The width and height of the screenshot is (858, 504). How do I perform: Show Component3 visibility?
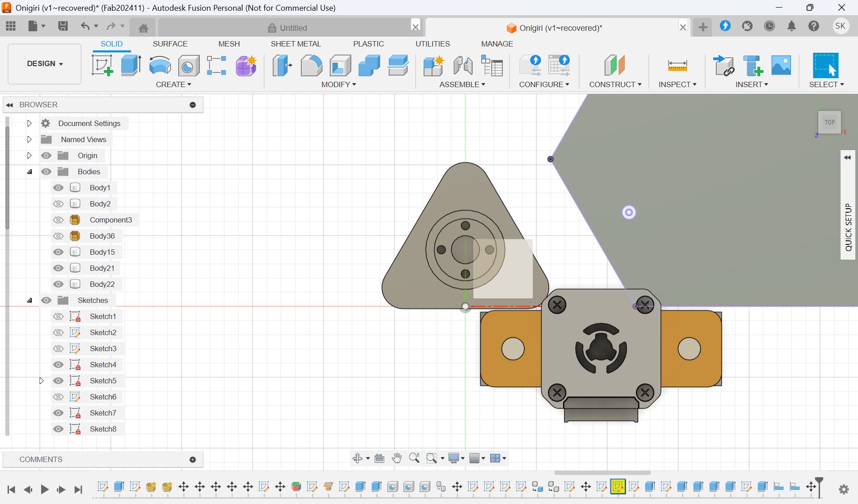[x=58, y=220]
